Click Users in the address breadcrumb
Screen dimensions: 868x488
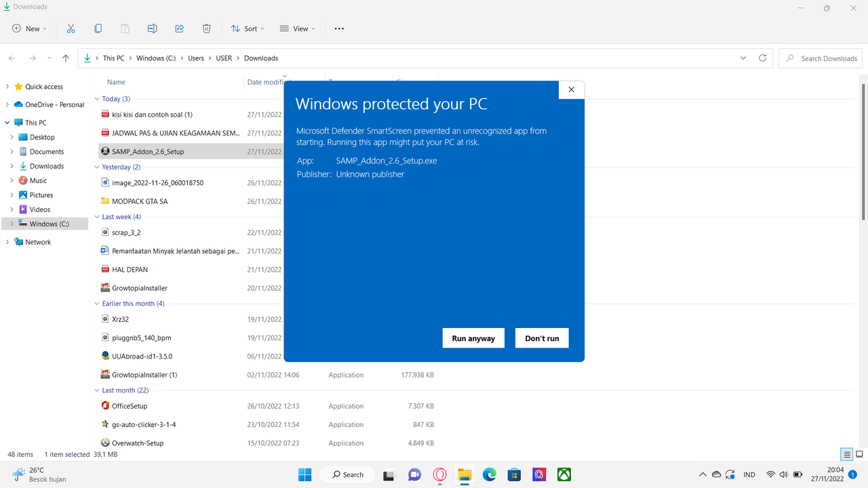[196, 58]
